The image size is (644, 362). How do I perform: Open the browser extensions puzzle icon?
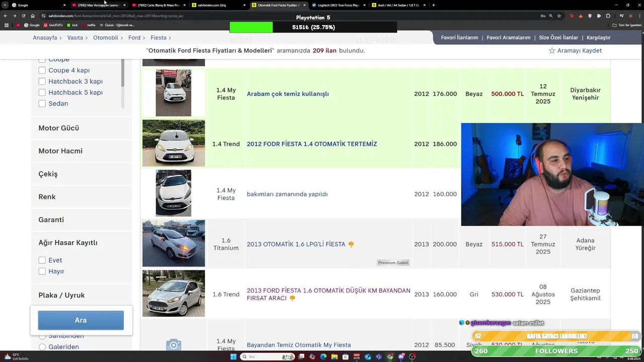point(608,16)
